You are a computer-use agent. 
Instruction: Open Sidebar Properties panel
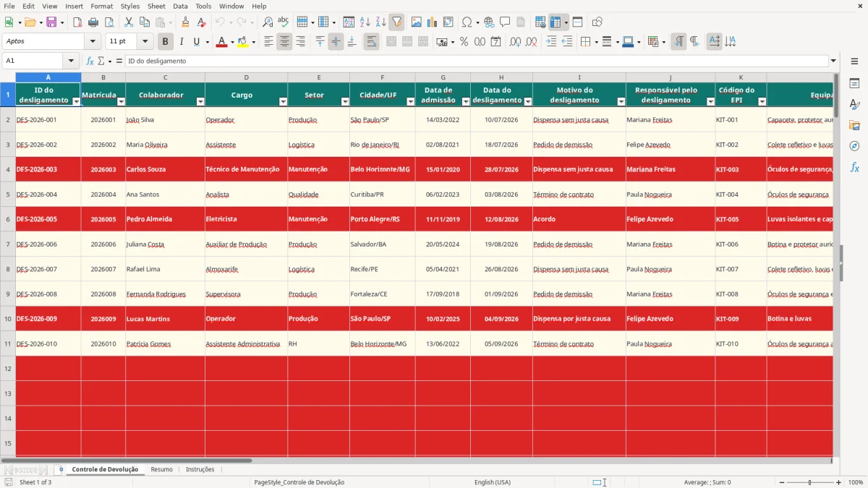[854, 84]
